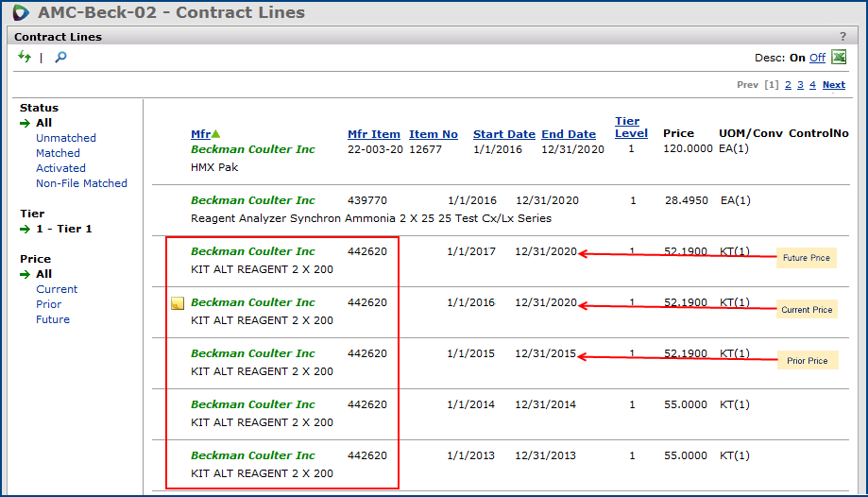Viewport: 868px width, 497px height.
Task: Turn descriptions Off in the Desc toggle
Action: (x=817, y=58)
